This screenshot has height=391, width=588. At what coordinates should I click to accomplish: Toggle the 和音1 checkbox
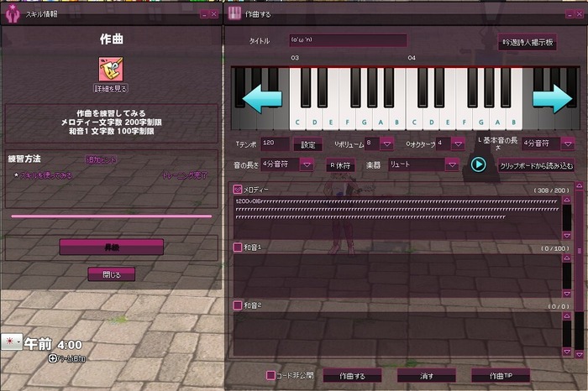point(238,248)
